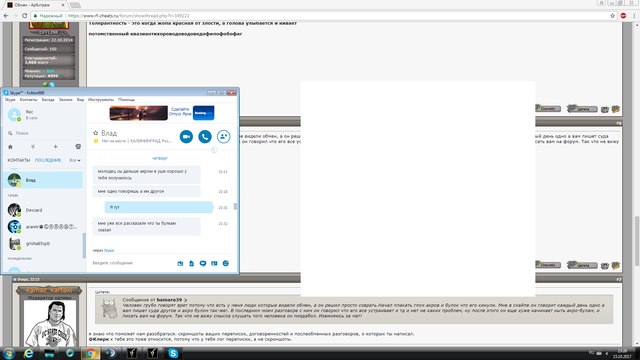Click the message 'мне одно говоришь а им другое'
The height and width of the screenshot is (360, 640).
tap(147, 191)
